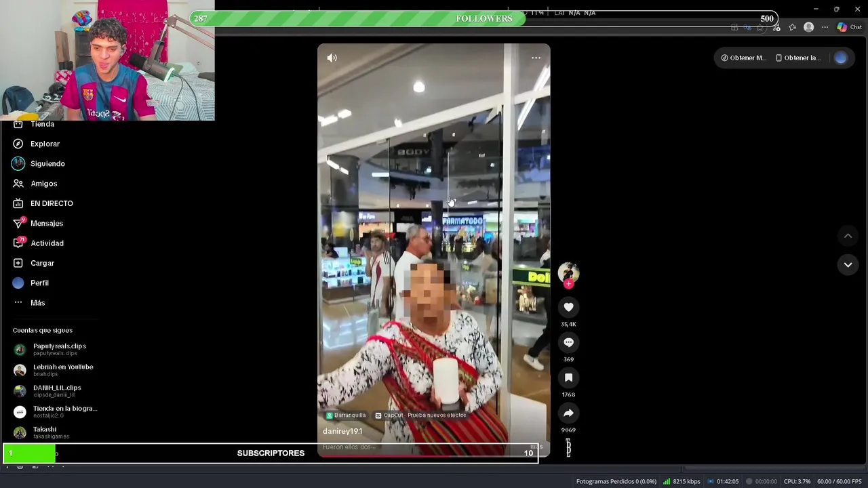Click the CapCut Prueba nuevos efectos tag
This screenshot has width=868, height=488.
click(x=420, y=415)
